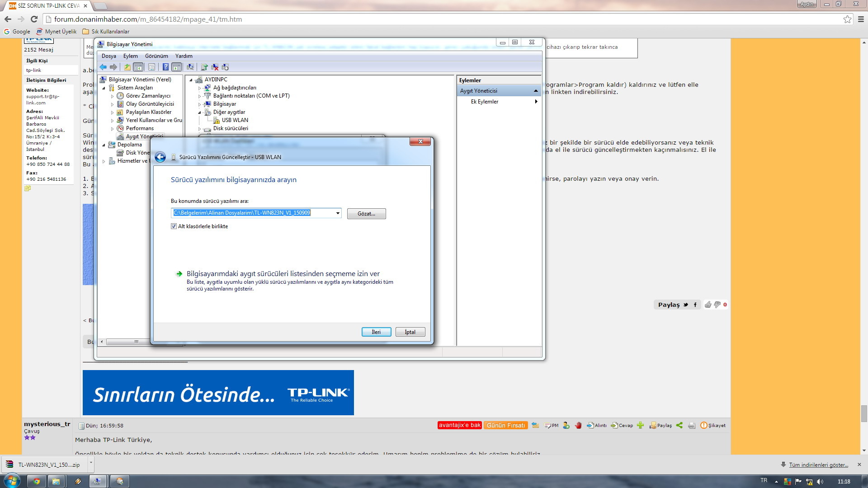Screen dimensions: 868x488
Task: Click the blue back arrow in driver wizard
Action: [x=160, y=157]
